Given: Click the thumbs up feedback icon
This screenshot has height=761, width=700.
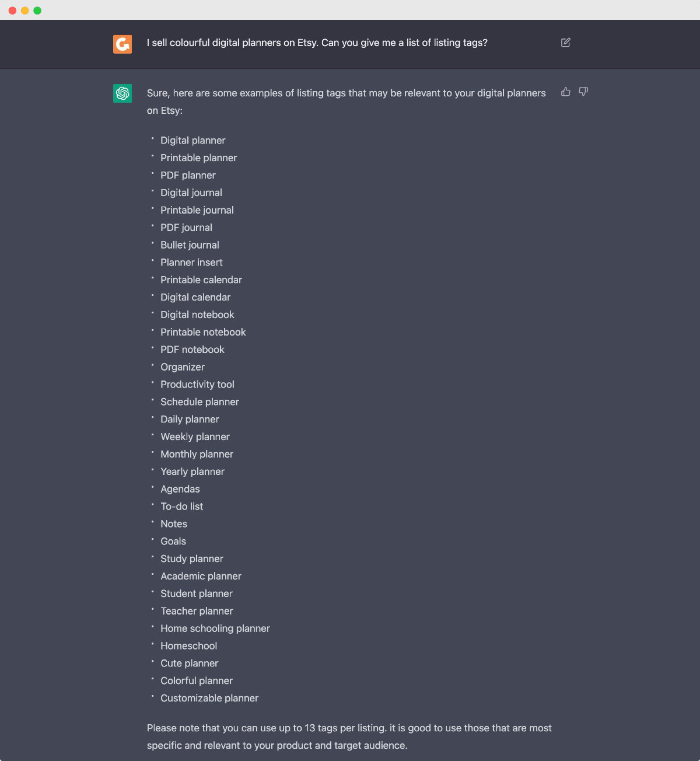Looking at the screenshot, I should (565, 92).
